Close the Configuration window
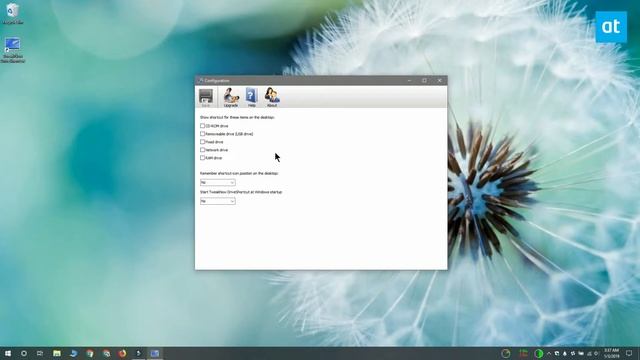This screenshot has height=360, width=640. pyautogui.click(x=440, y=80)
